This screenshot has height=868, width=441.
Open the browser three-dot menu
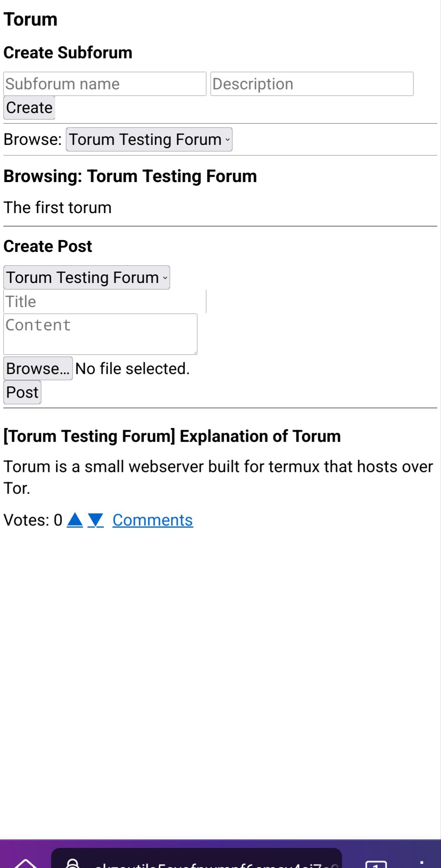421,863
